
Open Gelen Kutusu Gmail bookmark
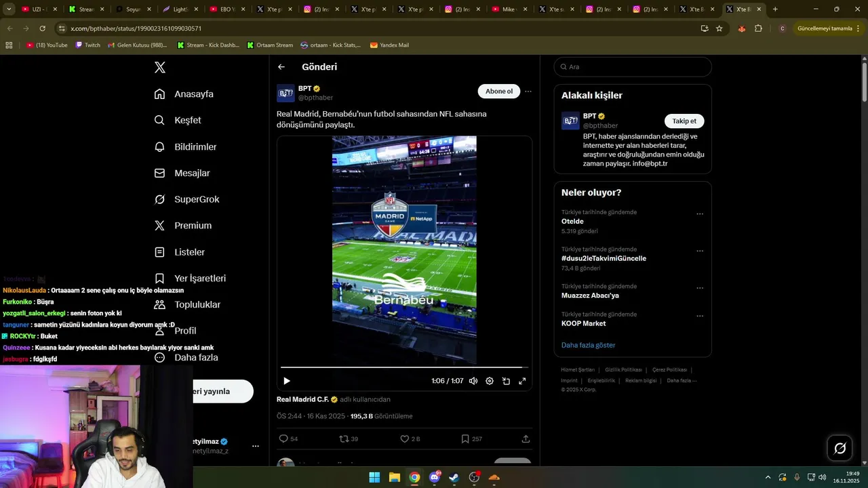click(x=137, y=45)
